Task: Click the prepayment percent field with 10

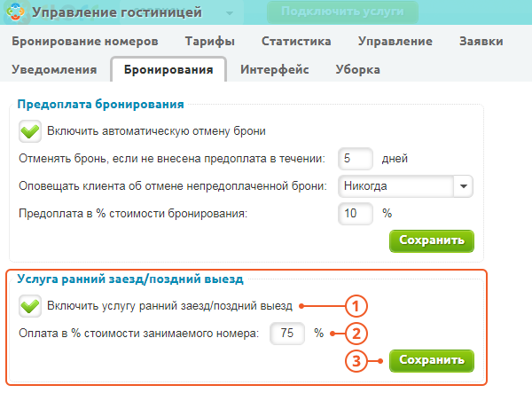Action: pyautogui.click(x=356, y=214)
